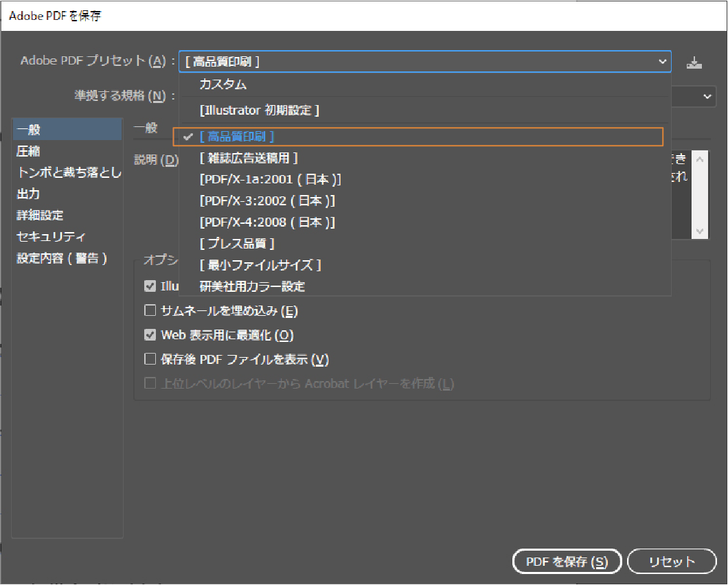Screen dimensions: 728x585
Task: Open the 一般 category in sidebar
Action: (67, 130)
